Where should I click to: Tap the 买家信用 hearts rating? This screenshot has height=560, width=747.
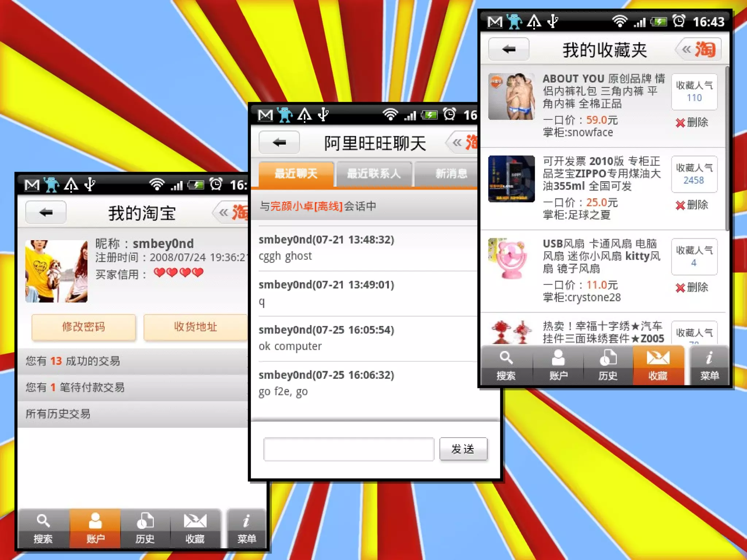178,273
